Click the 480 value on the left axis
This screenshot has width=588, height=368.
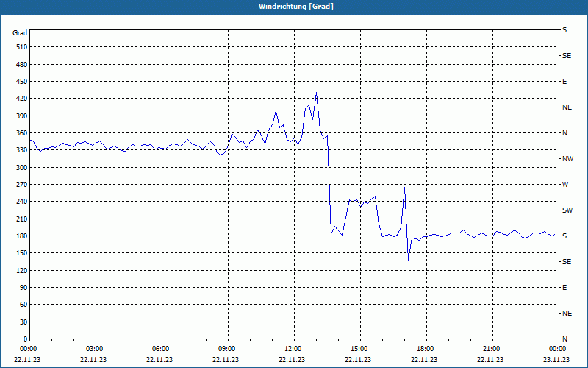(x=22, y=65)
